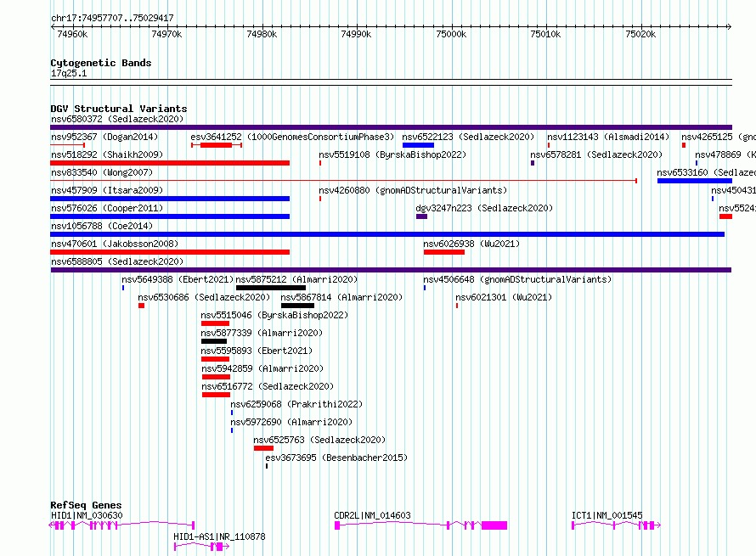Click nsv470601 (Jakobsson2008) label
Image resolution: width=756 pixels, height=556 pixels.
[115, 244]
